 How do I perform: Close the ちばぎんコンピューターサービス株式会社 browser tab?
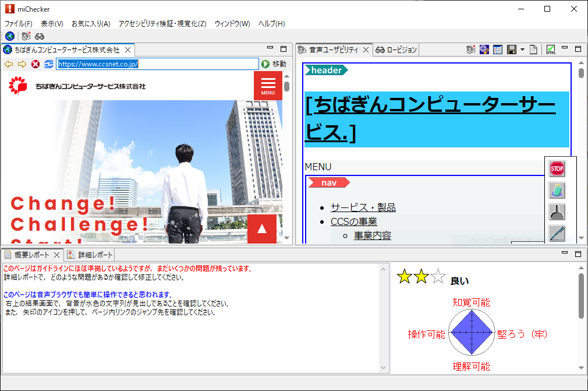[x=127, y=50]
